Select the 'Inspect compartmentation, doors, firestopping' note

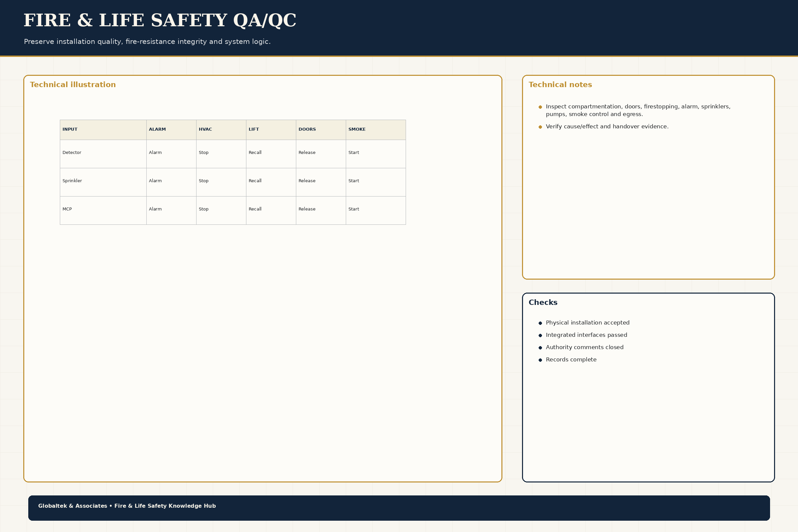pos(638,111)
